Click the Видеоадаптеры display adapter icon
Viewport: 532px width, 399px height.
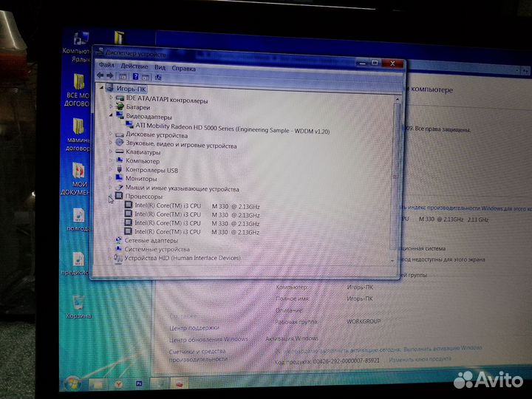tap(120, 115)
